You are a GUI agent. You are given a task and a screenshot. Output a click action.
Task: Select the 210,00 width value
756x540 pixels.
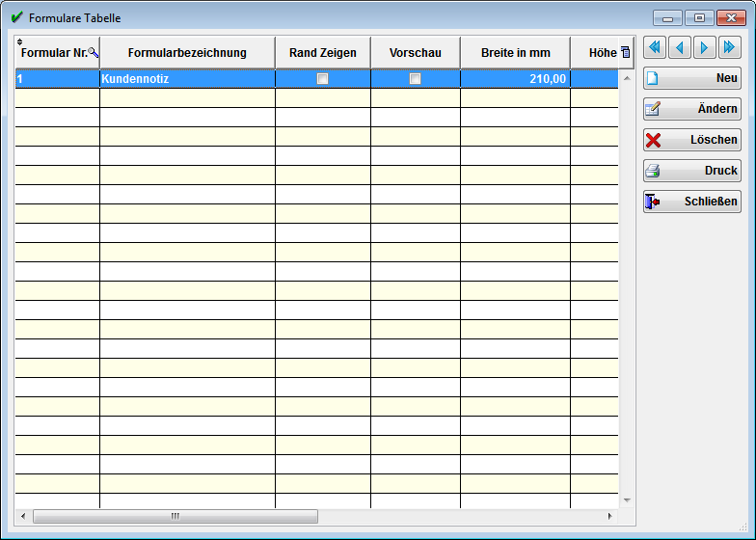(x=515, y=79)
